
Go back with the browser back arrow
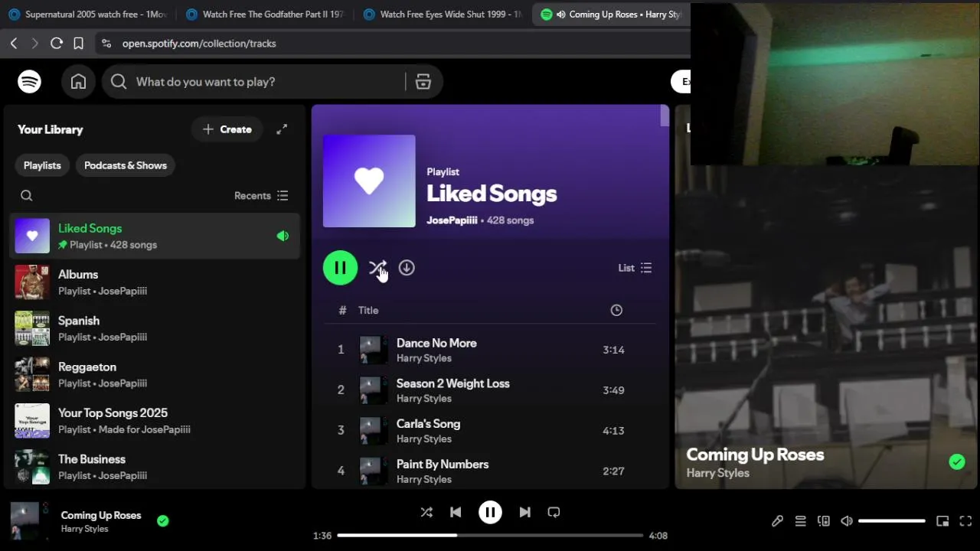[x=14, y=44]
